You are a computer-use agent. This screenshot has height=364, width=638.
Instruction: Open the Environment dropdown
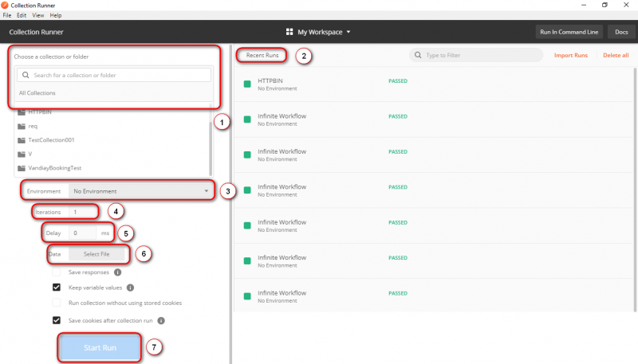[x=140, y=191]
